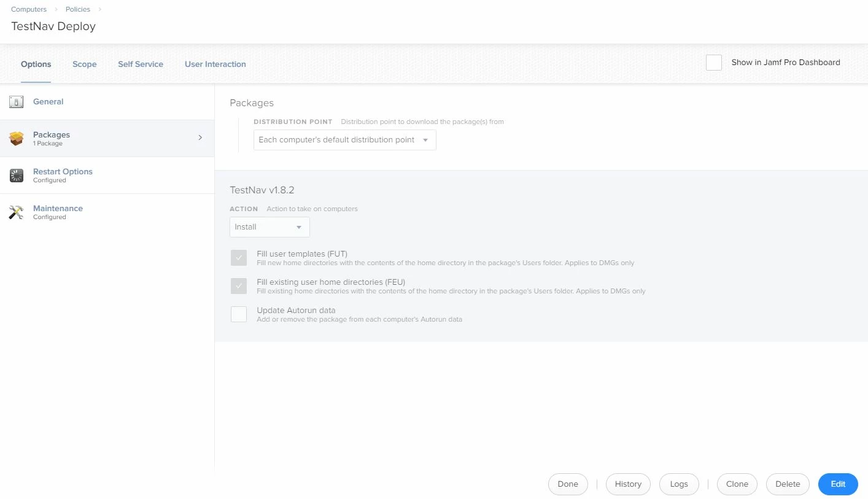Click the Restart Options spinner icon

point(17,176)
